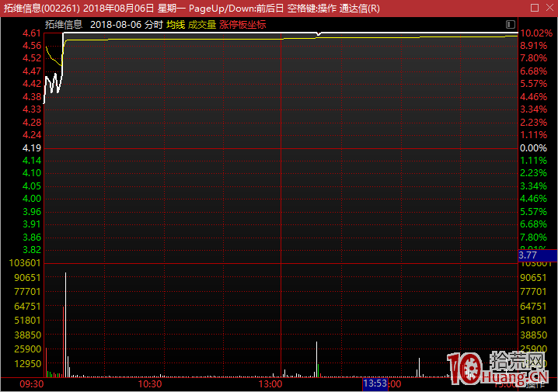
Task: Click the 2018-08-06 date label
Action: click(x=116, y=24)
